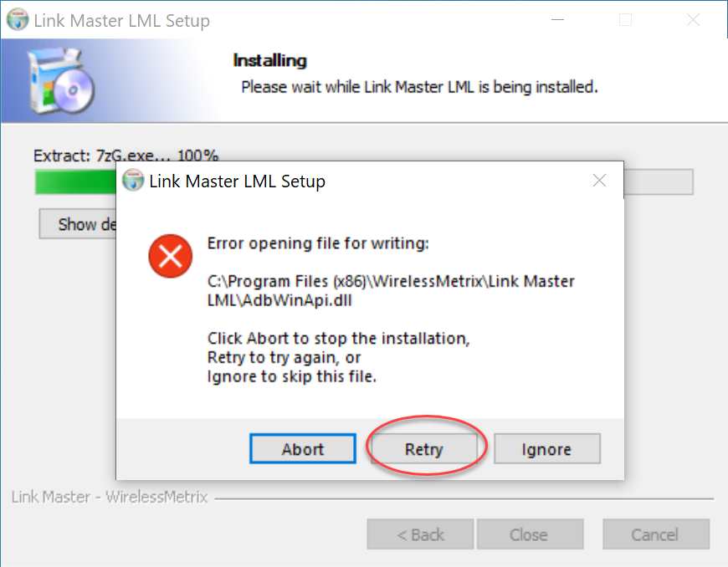The image size is (728, 567).
Task: Click the red error X icon
Action: tap(171, 256)
